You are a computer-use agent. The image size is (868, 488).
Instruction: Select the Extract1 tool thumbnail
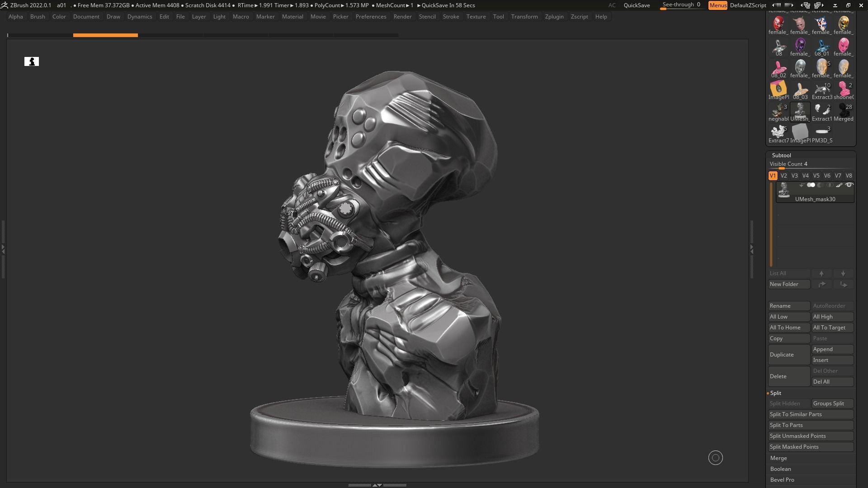pyautogui.click(x=821, y=112)
